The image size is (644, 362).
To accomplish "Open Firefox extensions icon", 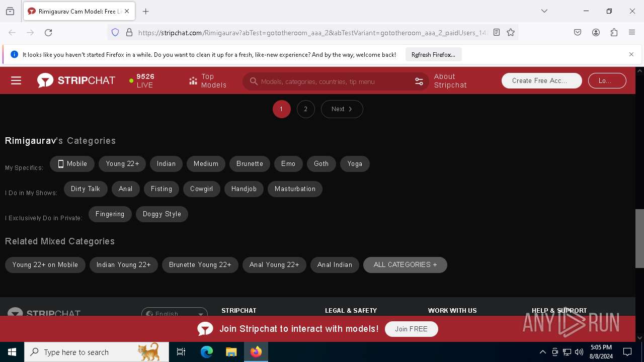I will tap(614, 32).
